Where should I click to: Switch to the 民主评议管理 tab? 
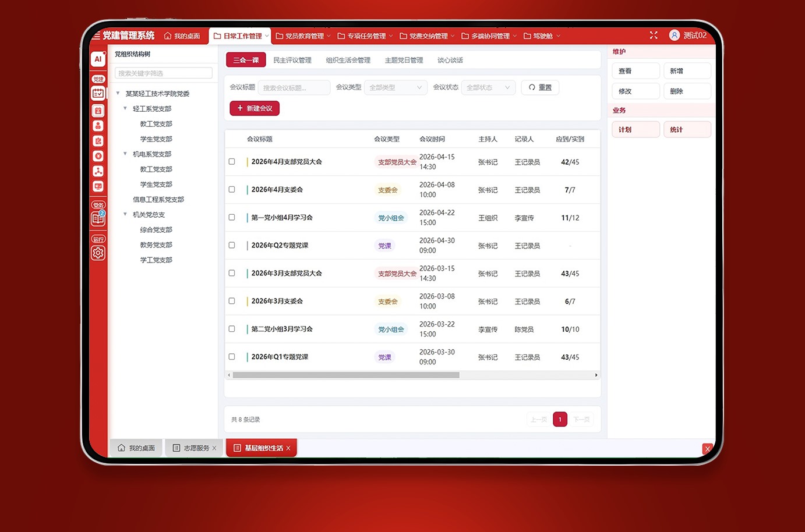(x=292, y=60)
